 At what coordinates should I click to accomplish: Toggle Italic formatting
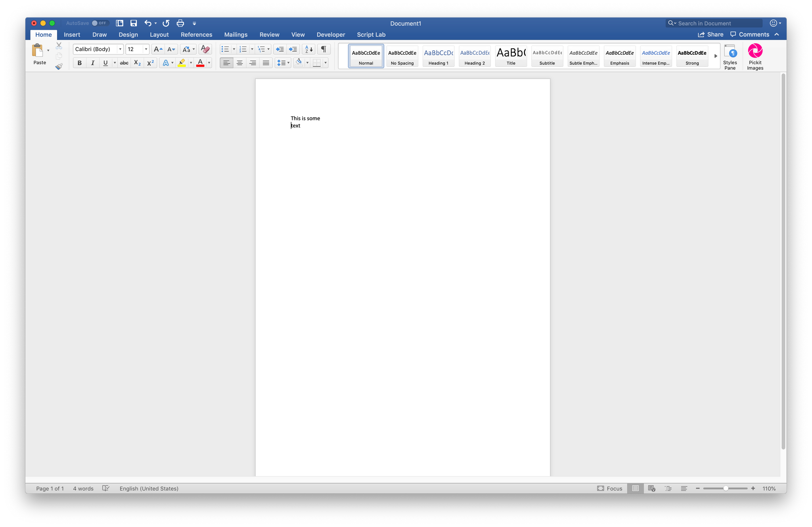pos(92,63)
